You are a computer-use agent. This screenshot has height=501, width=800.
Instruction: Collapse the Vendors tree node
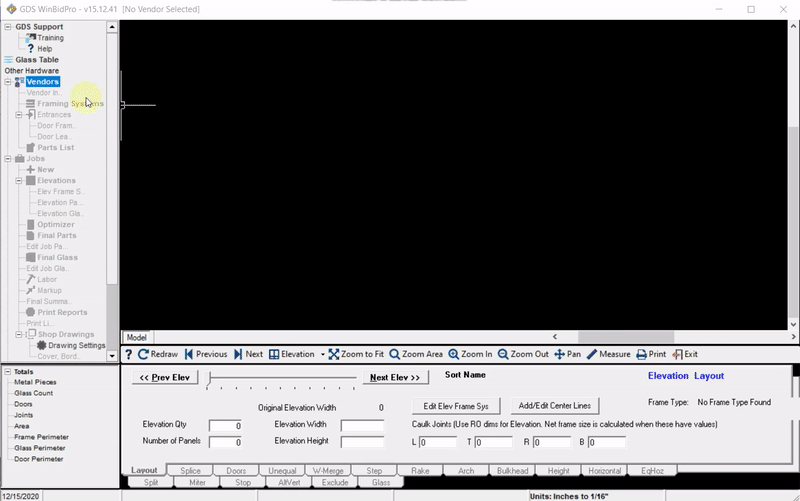tap(8, 82)
